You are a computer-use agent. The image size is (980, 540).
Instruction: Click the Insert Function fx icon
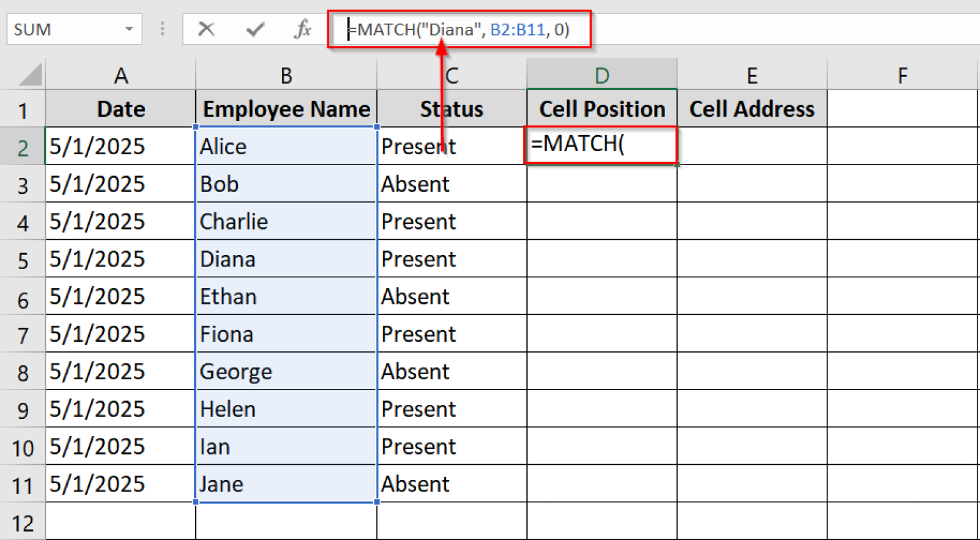[302, 29]
